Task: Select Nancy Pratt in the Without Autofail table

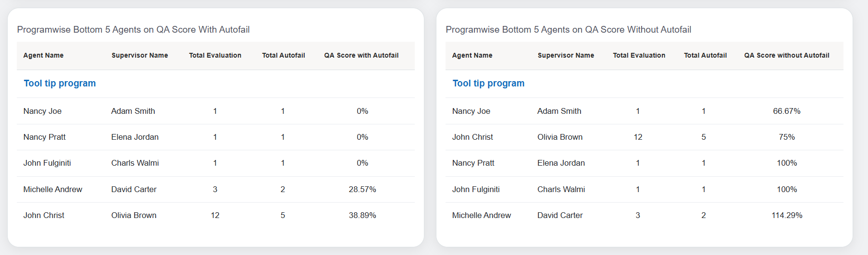Action: [473, 163]
